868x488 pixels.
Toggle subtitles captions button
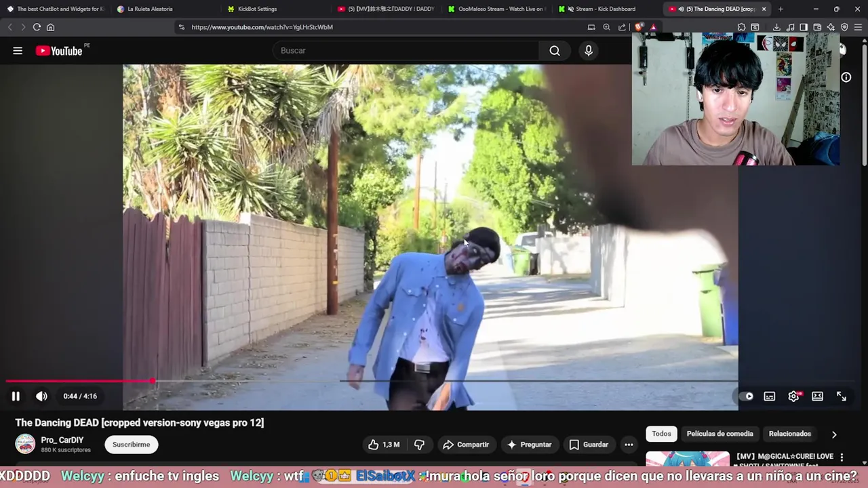pos(770,396)
